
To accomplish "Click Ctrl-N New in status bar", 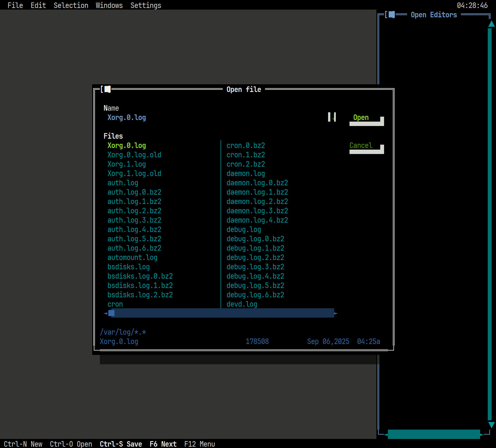I will [x=23, y=444].
